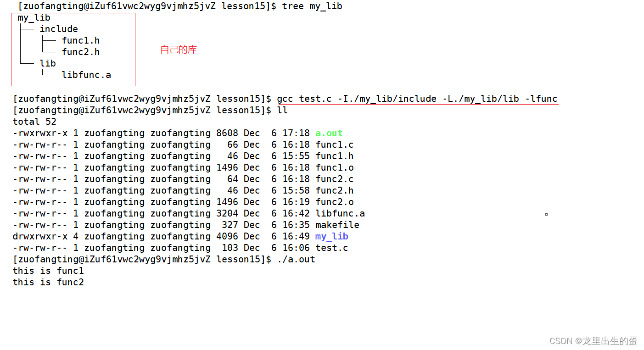Click the 'tree my_lib' command text

pos(312,6)
